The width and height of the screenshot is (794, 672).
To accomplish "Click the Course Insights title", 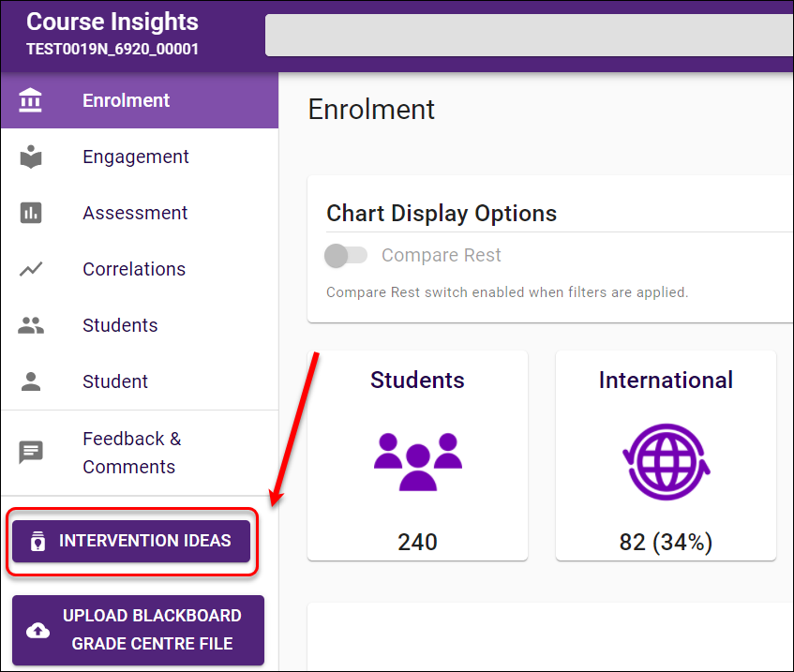I will [x=112, y=22].
